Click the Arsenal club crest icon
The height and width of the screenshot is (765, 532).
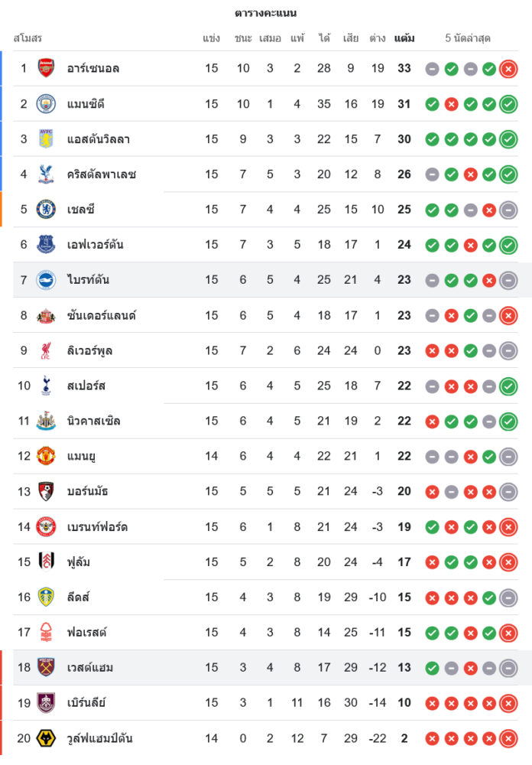click(x=46, y=68)
